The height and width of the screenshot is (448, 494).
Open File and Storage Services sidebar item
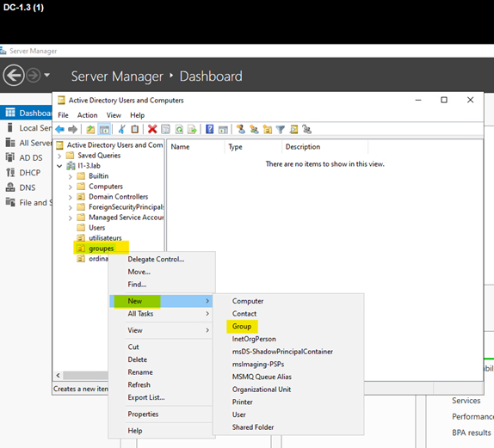coord(28,202)
